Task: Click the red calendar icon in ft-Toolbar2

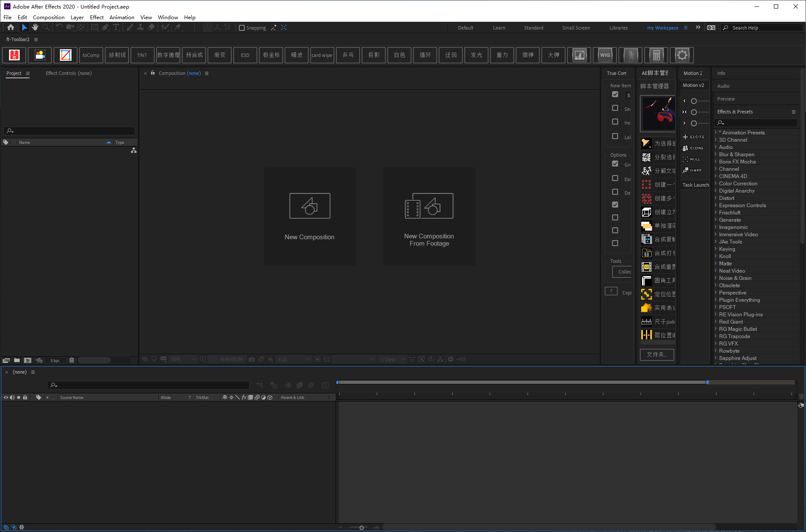Action: (x=14, y=55)
